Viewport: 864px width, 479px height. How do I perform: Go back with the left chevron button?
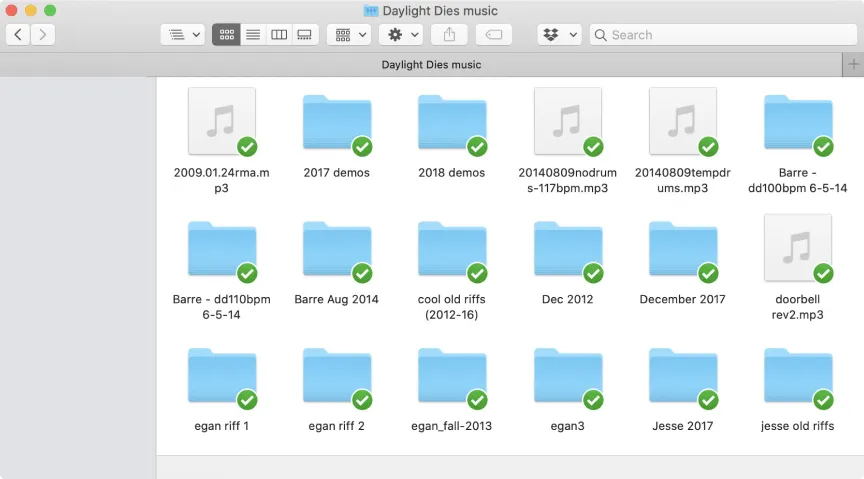point(18,35)
